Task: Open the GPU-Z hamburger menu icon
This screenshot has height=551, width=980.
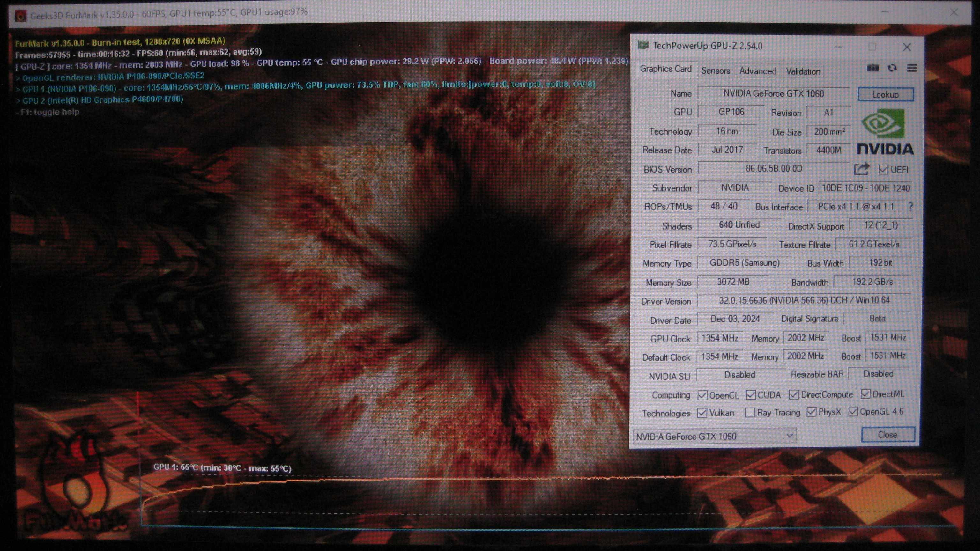Action: (x=912, y=68)
